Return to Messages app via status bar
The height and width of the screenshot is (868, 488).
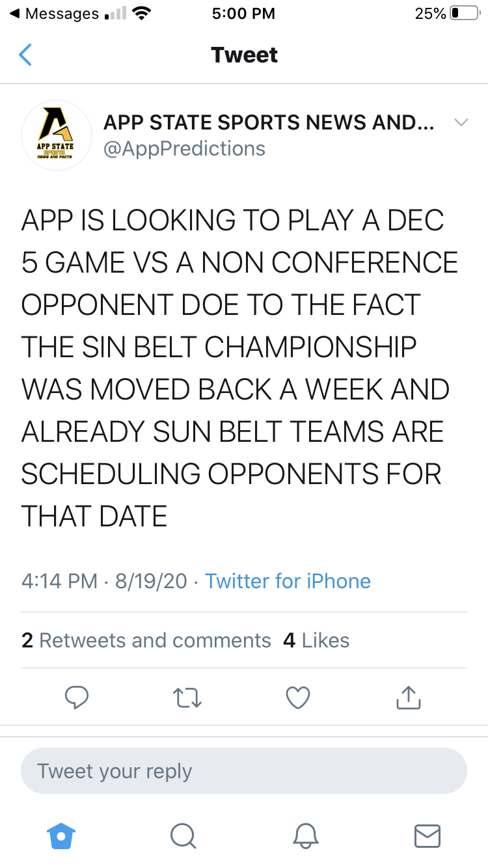(x=55, y=14)
